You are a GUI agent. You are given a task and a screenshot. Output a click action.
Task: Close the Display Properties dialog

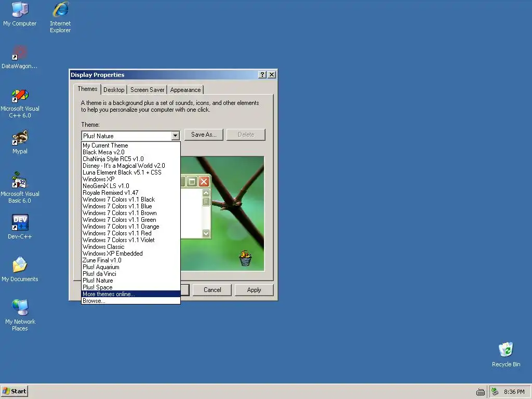(272, 75)
